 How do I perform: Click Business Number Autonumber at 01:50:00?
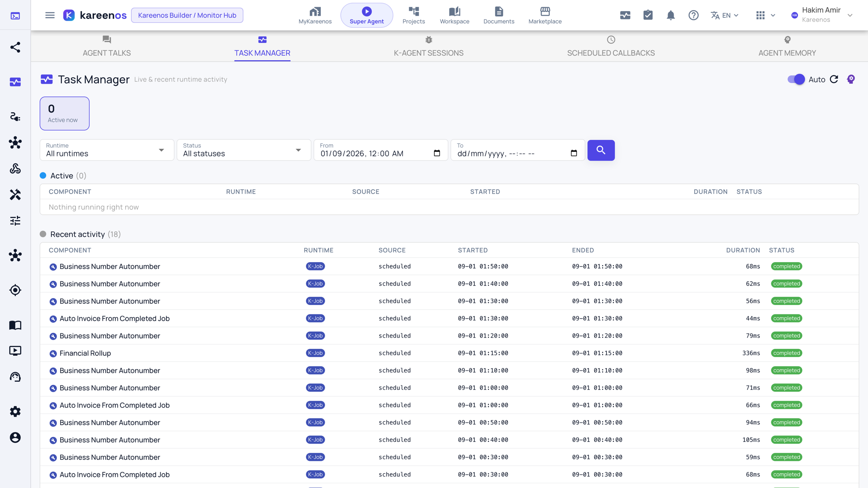pos(110,266)
